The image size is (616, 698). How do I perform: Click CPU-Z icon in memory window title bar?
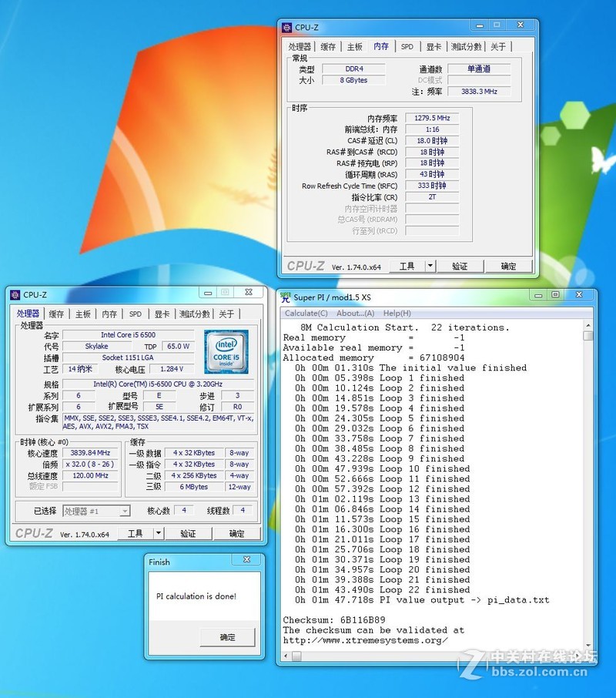coord(286,28)
